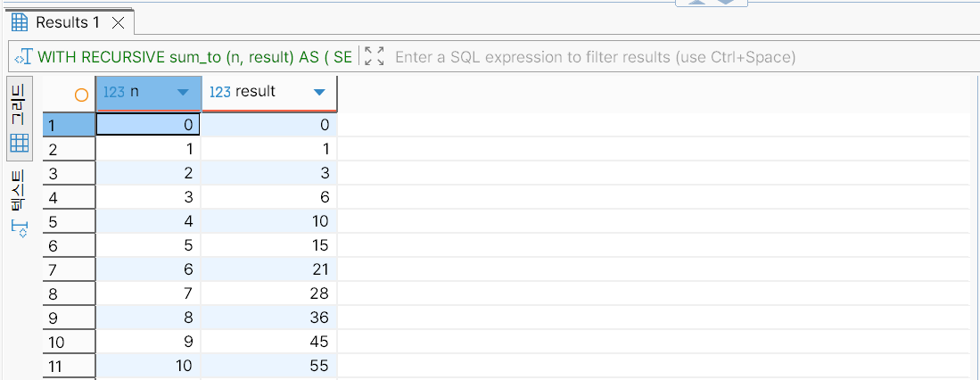Click the 123 type icon in result column
This screenshot has width=980, height=380.
220,92
